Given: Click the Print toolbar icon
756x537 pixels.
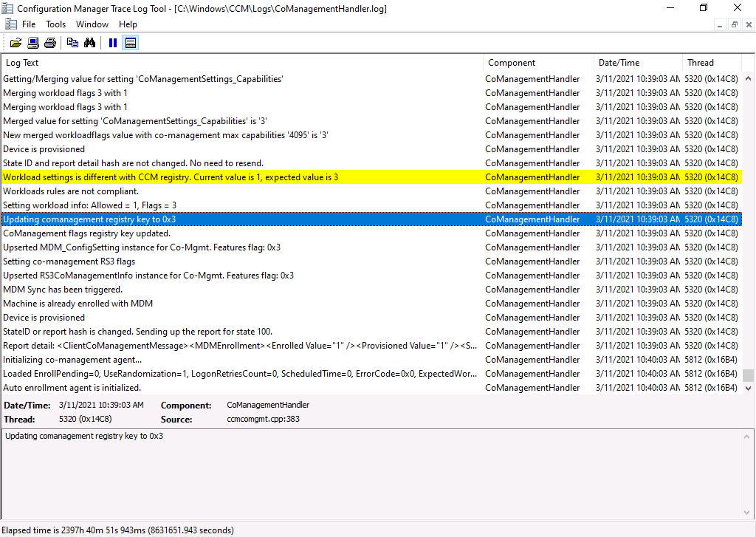Looking at the screenshot, I should coord(50,43).
